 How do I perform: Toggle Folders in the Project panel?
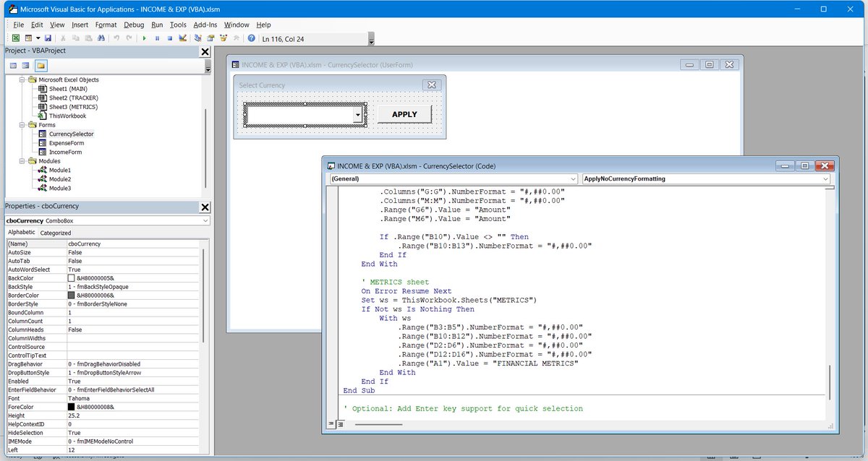coord(41,66)
